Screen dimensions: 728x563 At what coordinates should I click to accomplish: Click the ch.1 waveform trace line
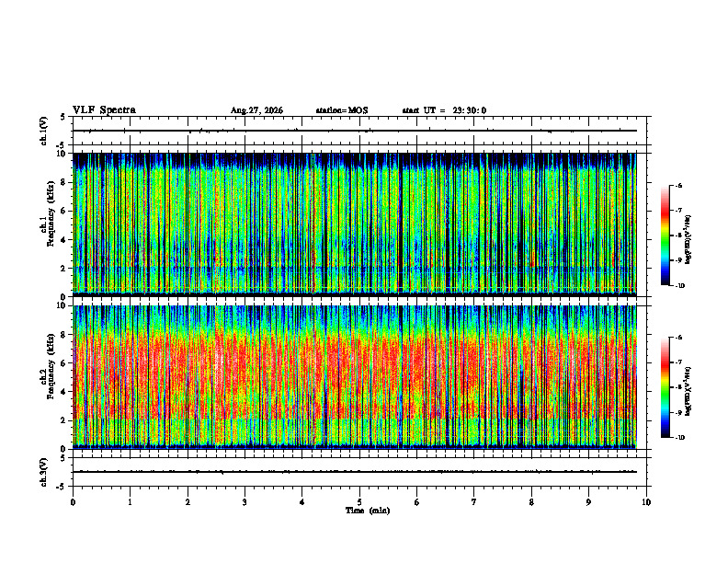click(355, 131)
